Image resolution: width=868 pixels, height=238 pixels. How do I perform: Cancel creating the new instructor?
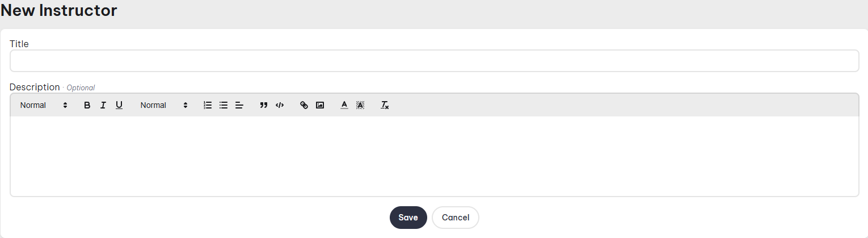455,218
